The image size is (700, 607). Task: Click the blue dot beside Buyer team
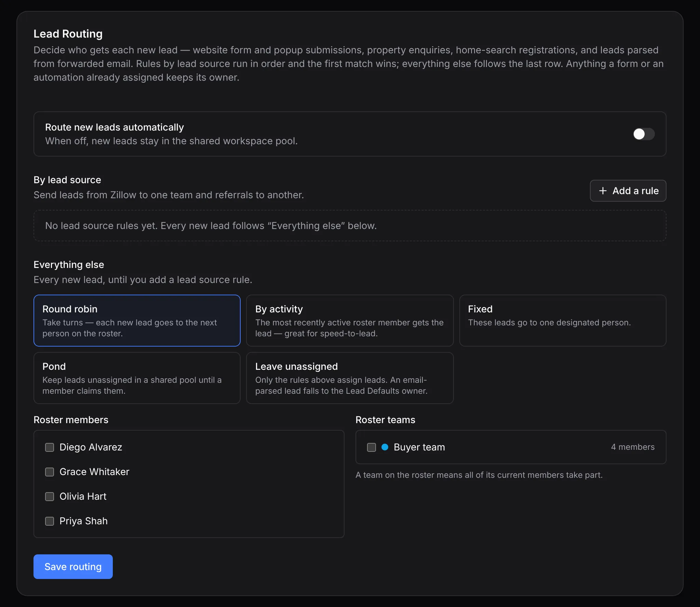385,447
